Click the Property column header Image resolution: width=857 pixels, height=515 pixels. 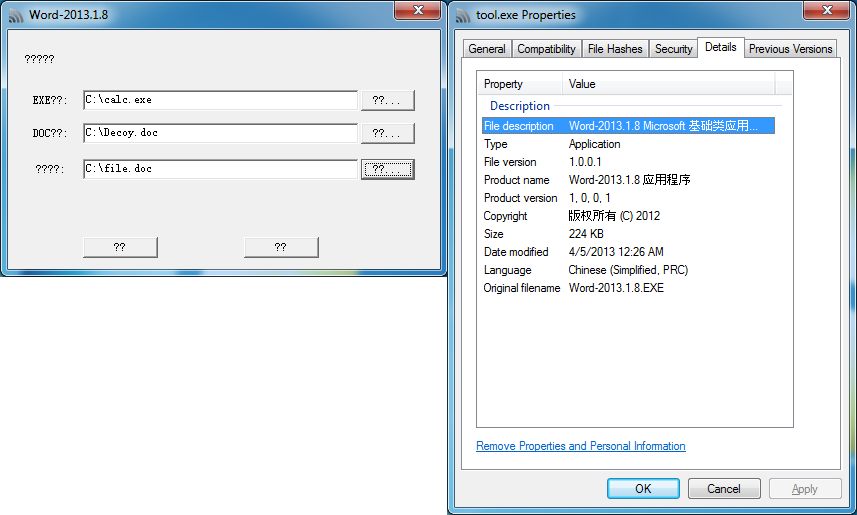[521, 84]
